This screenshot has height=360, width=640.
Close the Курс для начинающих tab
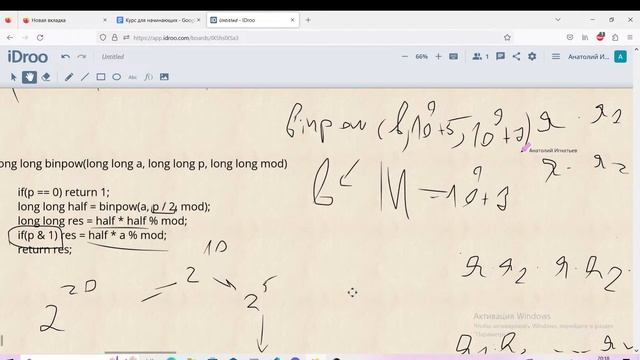[x=199, y=20]
